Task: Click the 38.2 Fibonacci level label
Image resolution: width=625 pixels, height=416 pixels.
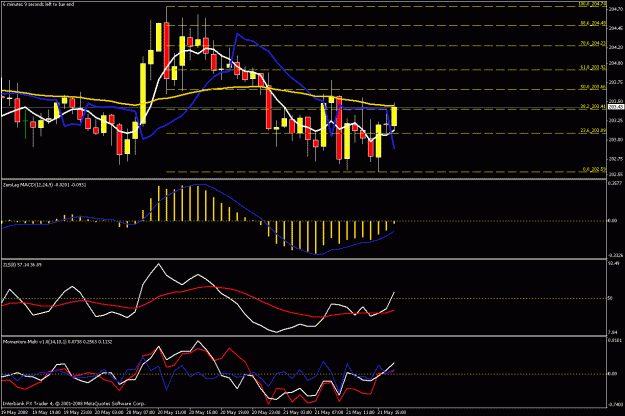Action: click(593, 107)
